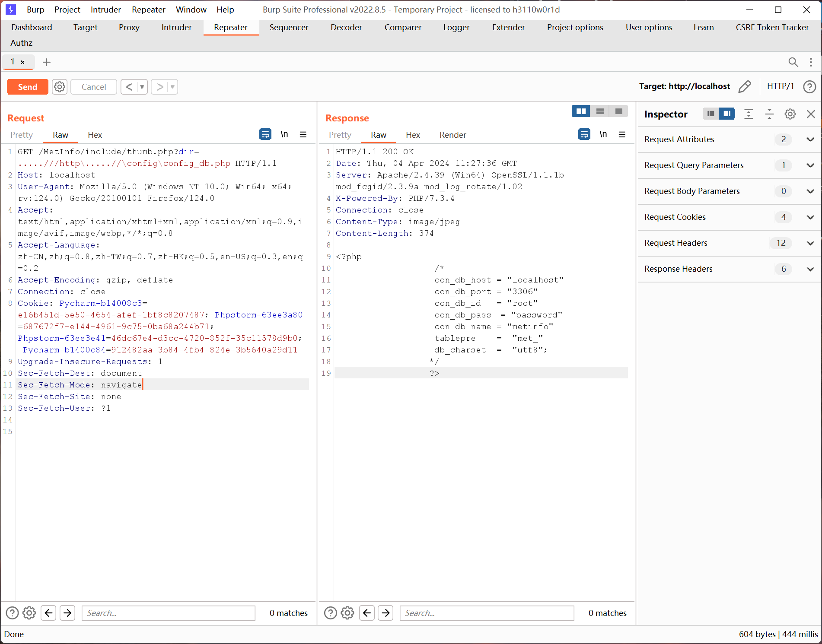Go to next match in Response search
Viewport: 822px width, 644px height.
coord(386,613)
